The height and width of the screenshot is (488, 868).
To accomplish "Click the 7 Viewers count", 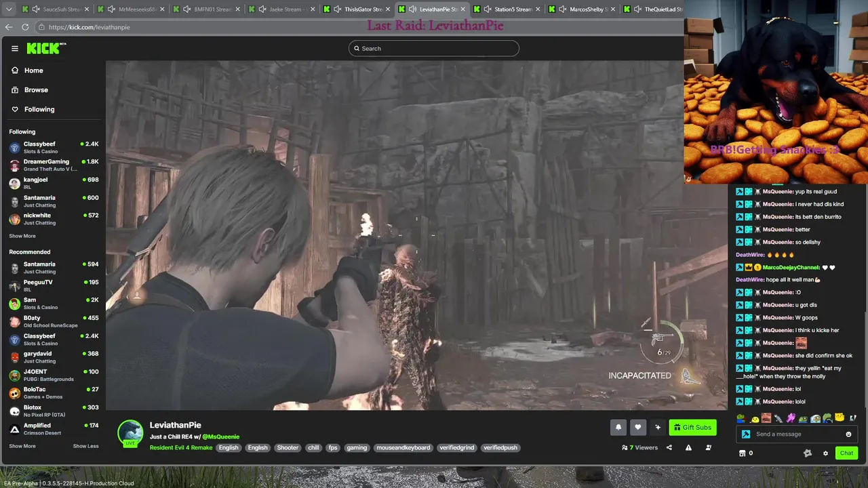I will 639,447.
